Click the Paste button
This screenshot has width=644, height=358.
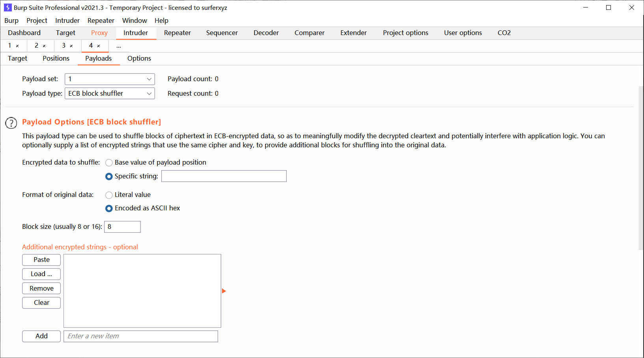(x=41, y=260)
